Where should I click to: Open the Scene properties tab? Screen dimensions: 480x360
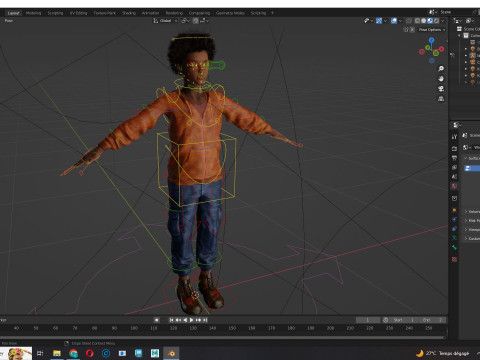(454, 177)
